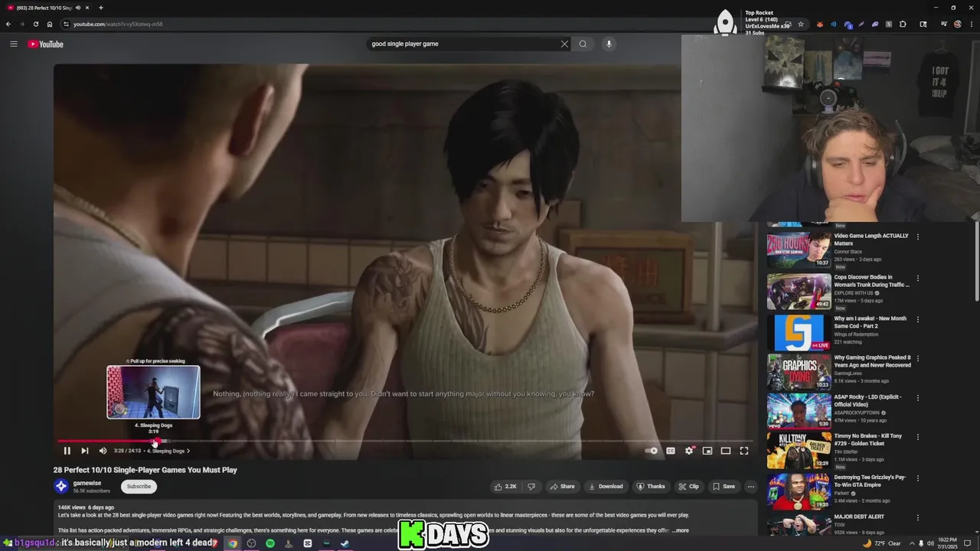Image resolution: width=980 pixels, height=551 pixels.
Task: Open the player settings gear
Action: tap(689, 451)
